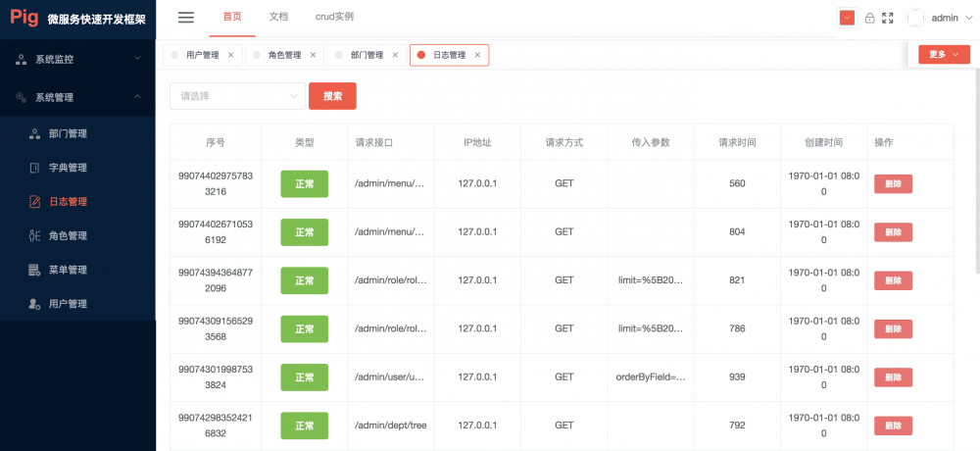Delete the log row with time 786
Screen dimensions: 980x451
(893, 329)
